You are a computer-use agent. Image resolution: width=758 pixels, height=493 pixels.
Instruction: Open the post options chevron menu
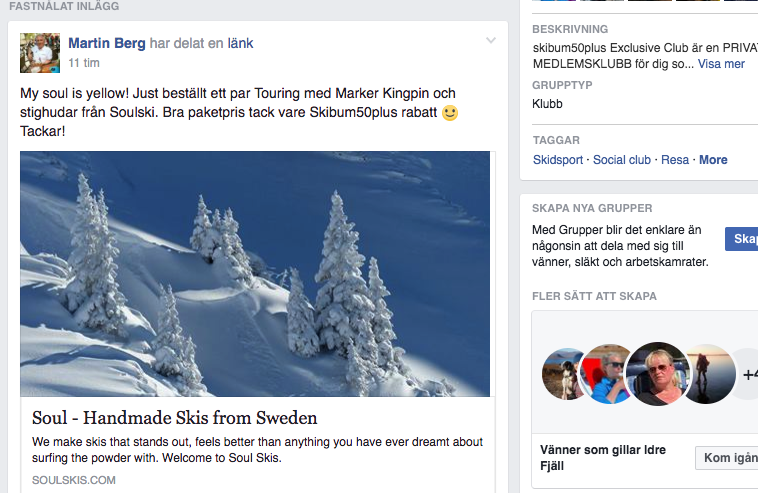tap(490, 41)
